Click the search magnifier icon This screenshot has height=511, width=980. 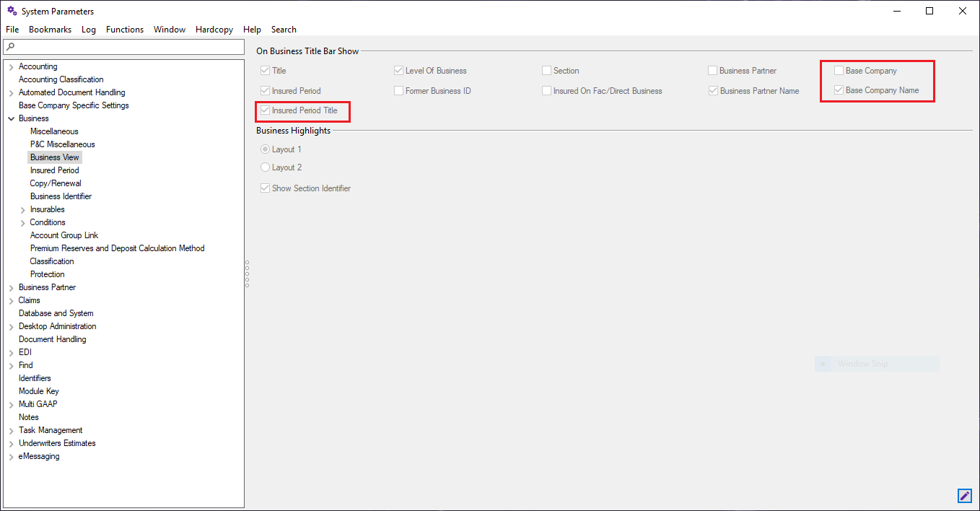pyautogui.click(x=10, y=47)
